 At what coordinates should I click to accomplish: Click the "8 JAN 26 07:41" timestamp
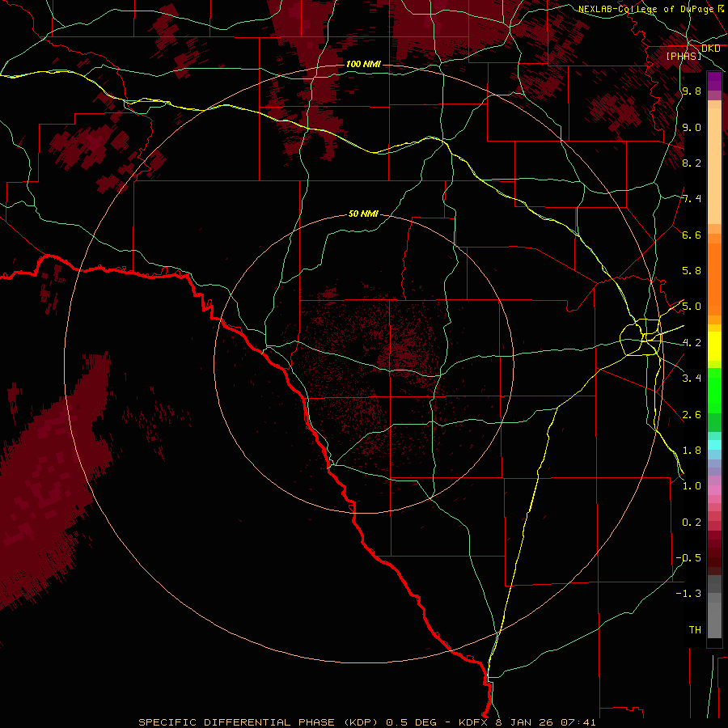point(545,722)
